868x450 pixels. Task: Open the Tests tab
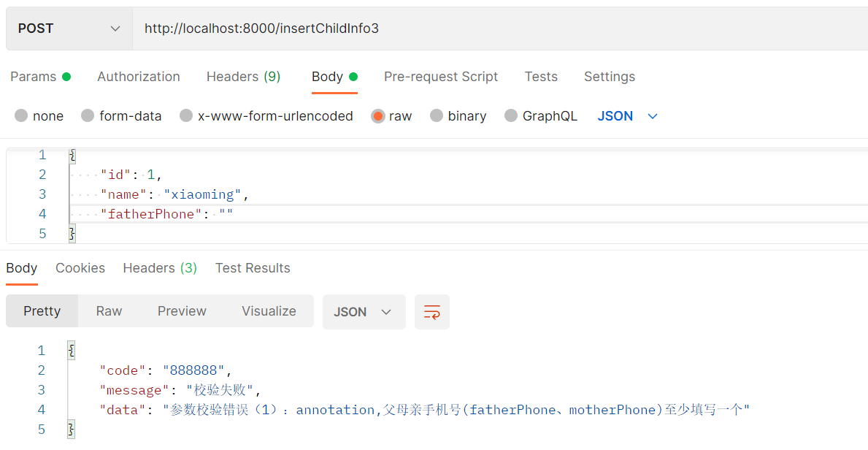point(541,77)
